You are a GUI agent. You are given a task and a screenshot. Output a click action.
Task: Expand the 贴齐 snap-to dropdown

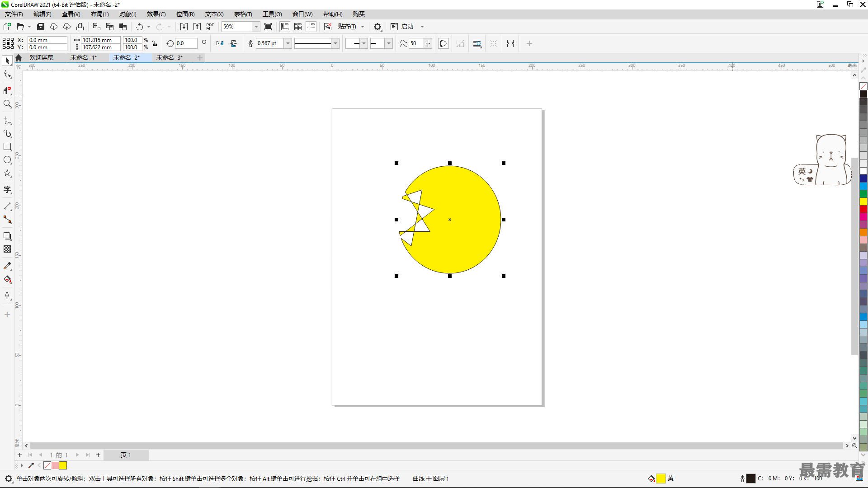[x=363, y=27]
